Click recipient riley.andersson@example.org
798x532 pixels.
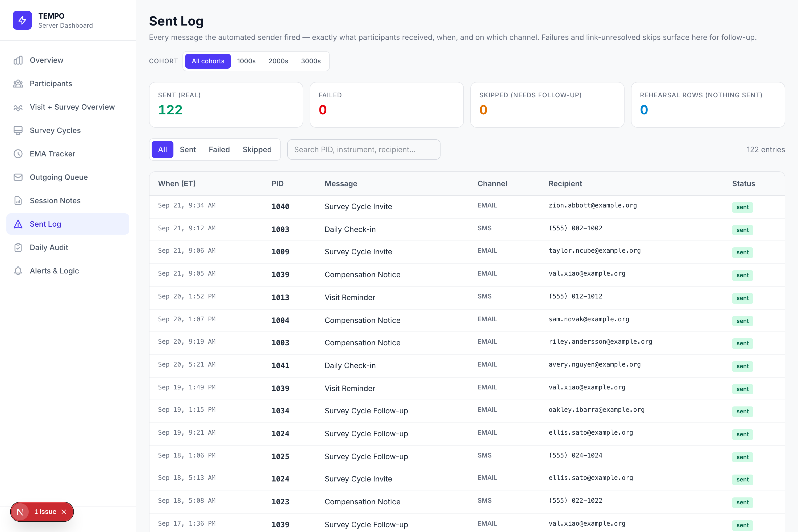pyautogui.click(x=600, y=341)
